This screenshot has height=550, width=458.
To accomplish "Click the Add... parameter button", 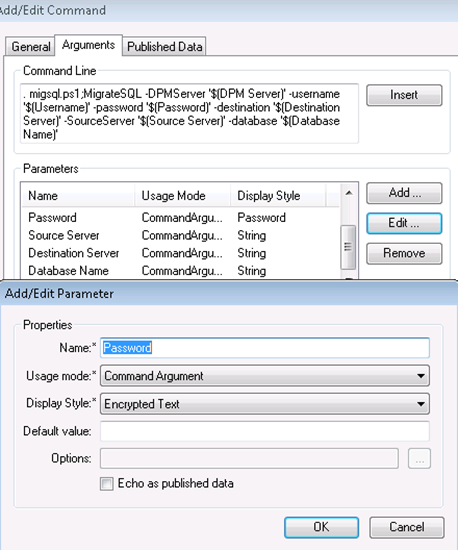I will point(404,193).
